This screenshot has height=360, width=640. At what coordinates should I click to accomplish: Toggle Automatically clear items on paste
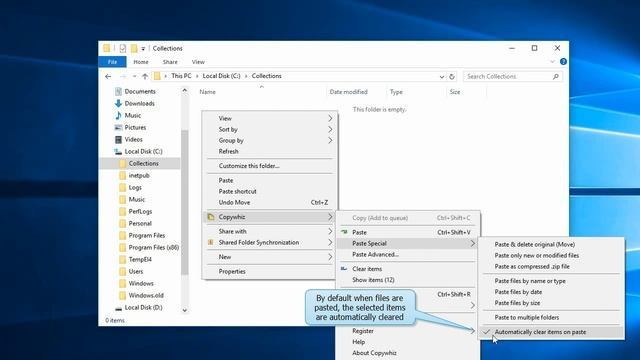551,332
